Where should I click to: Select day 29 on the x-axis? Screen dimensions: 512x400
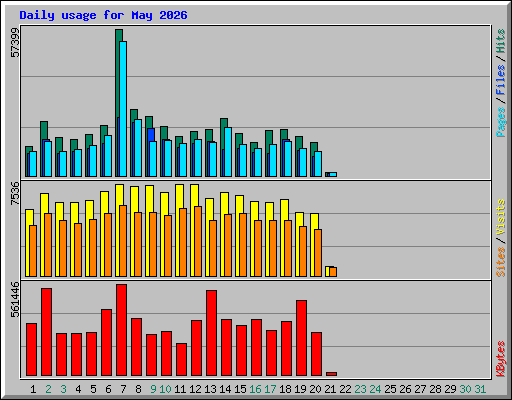point(450,389)
